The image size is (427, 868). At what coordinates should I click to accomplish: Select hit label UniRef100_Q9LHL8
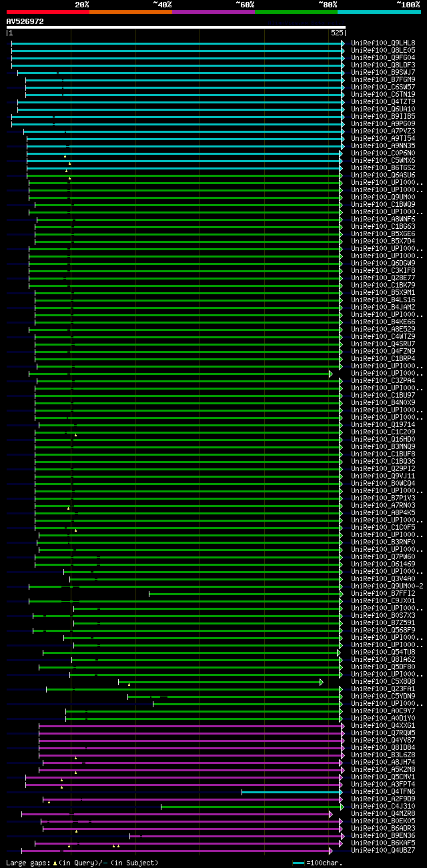click(383, 43)
